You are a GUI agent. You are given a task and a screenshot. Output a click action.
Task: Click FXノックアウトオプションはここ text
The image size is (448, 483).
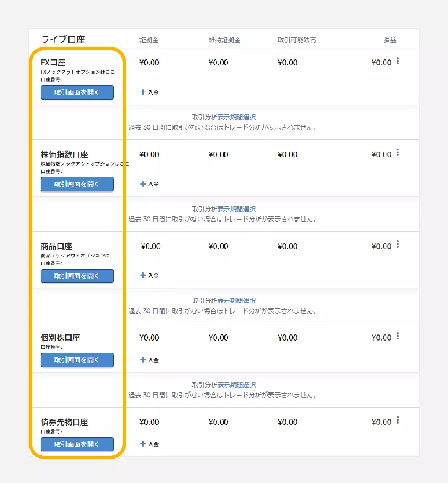pyautogui.click(x=77, y=72)
